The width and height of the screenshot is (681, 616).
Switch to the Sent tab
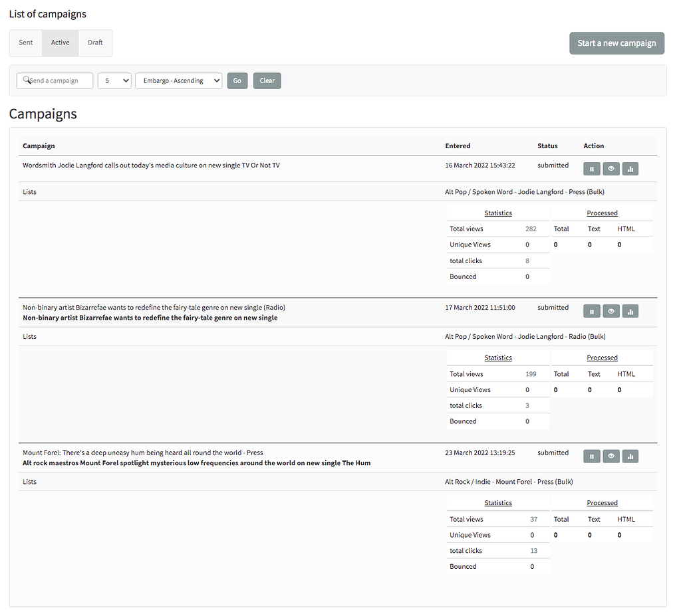click(25, 43)
